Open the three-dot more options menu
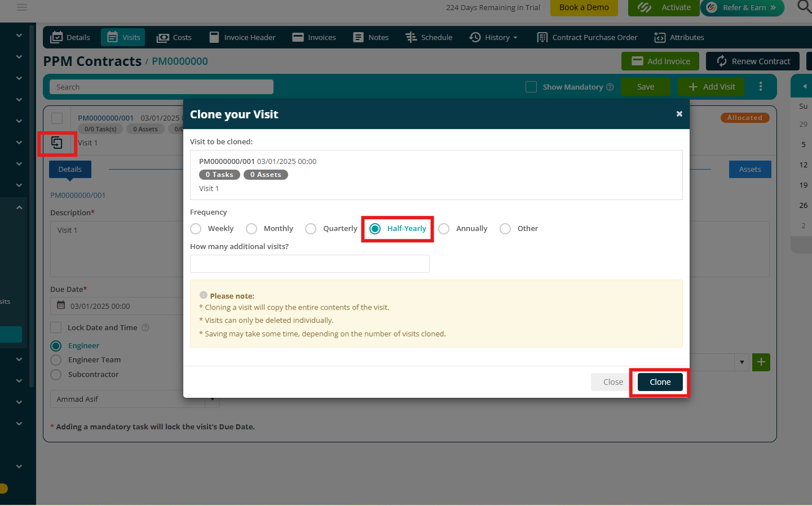812x506 pixels. pos(761,87)
